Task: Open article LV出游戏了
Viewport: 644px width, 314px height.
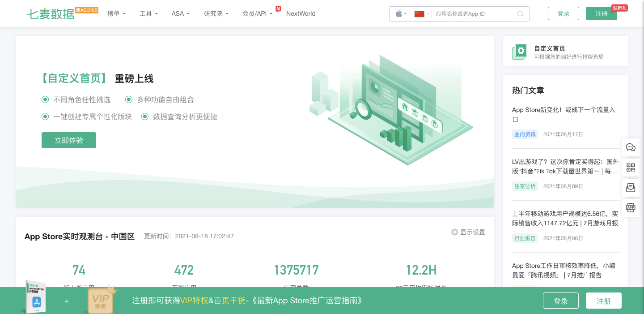Action: (566, 166)
